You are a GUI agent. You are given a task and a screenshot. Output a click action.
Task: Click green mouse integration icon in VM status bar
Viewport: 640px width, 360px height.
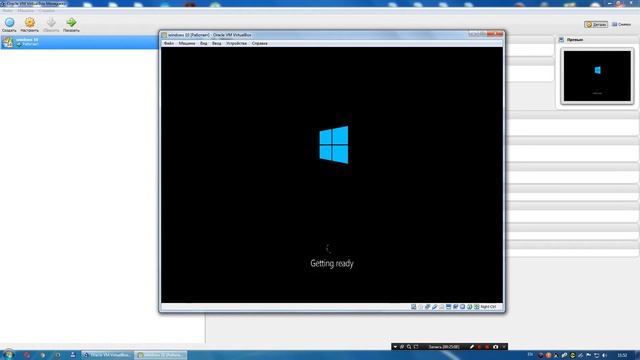(x=469, y=307)
